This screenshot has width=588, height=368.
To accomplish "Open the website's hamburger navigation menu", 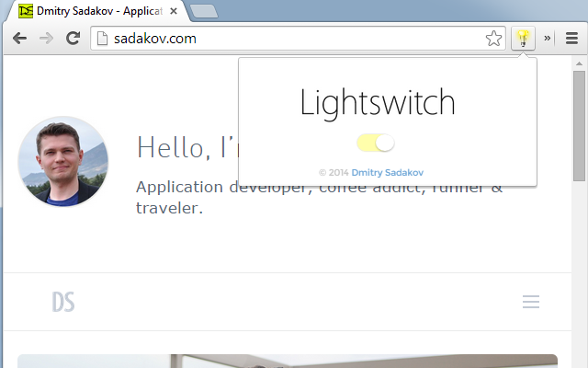I will point(531,302).
